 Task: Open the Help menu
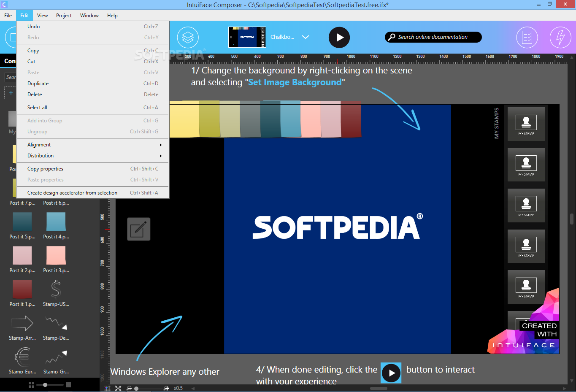coord(112,16)
